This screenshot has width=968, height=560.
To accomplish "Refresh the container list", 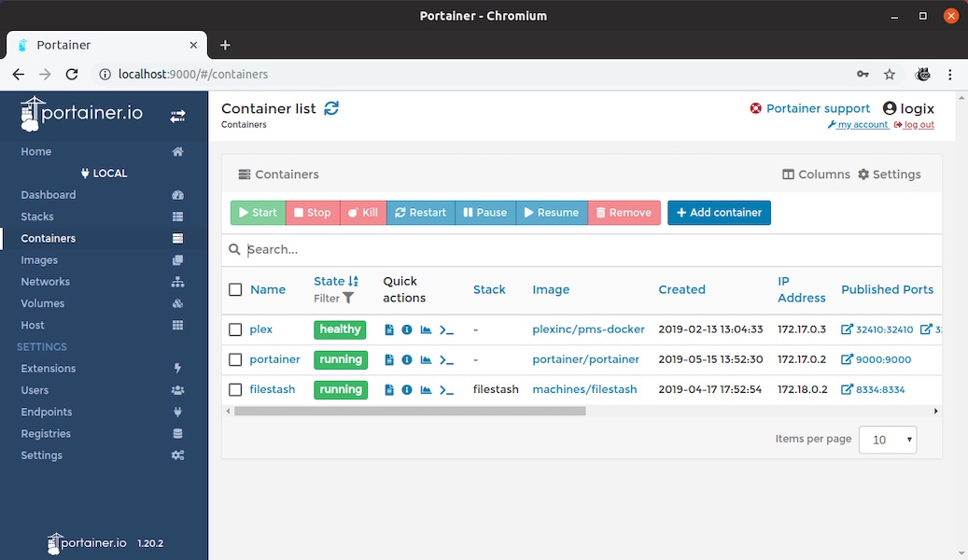I will [x=331, y=108].
